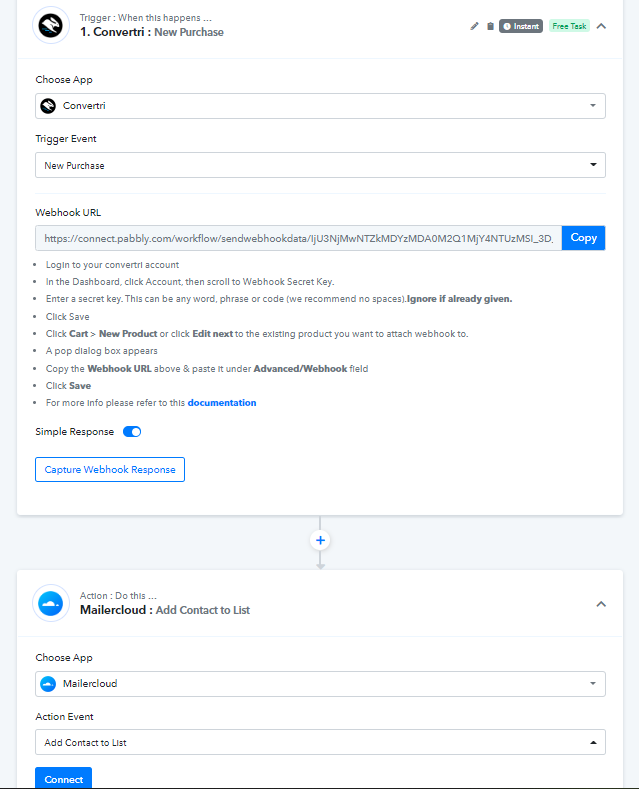Viewport: 639px width, 789px height.
Task: Open the Add Contact to List dropdown
Action: (x=320, y=742)
